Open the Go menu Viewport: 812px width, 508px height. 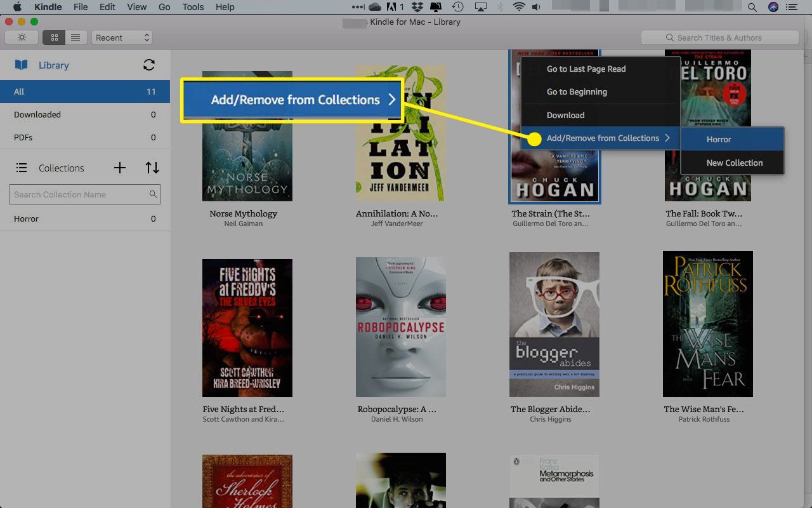click(164, 7)
